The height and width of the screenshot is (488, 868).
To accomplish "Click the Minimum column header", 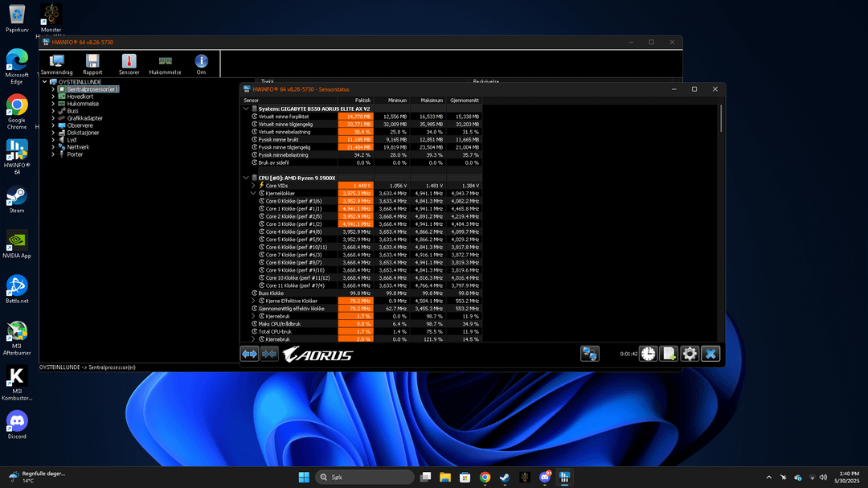I will click(391, 100).
